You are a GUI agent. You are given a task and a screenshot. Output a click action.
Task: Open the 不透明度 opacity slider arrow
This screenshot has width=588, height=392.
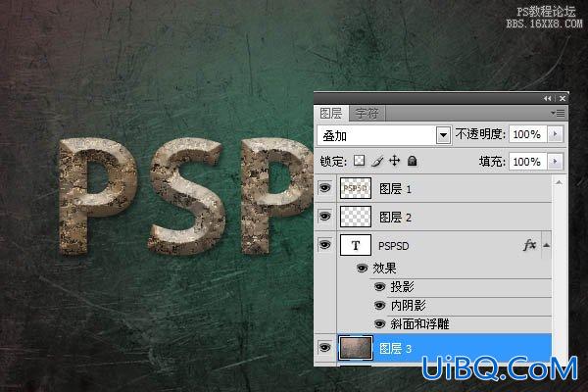click(x=556, y=134)
